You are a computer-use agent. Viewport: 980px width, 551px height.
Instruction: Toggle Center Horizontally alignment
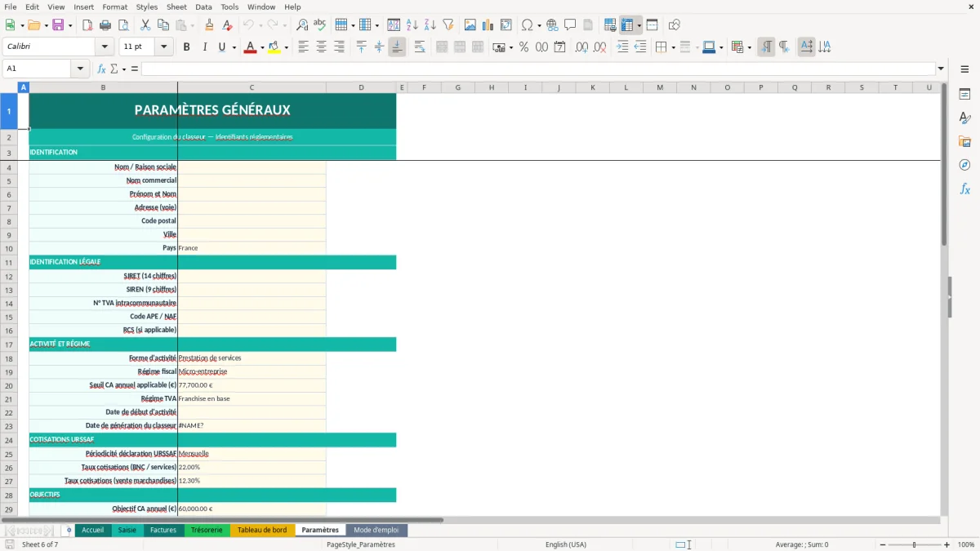321,47
